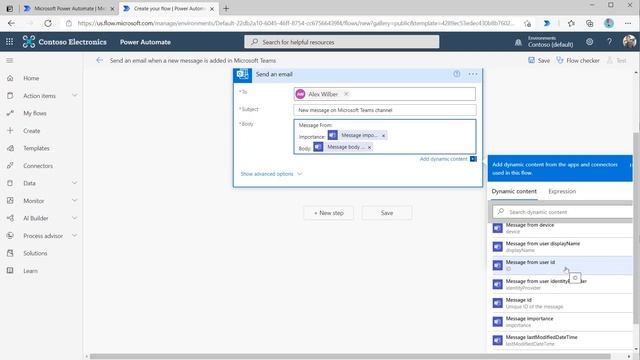Run the Flow checker

578,60
